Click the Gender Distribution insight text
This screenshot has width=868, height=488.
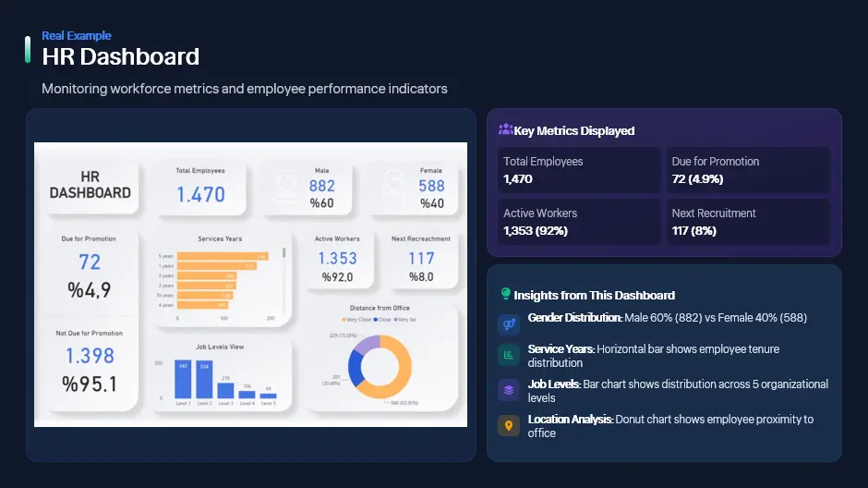667,318
